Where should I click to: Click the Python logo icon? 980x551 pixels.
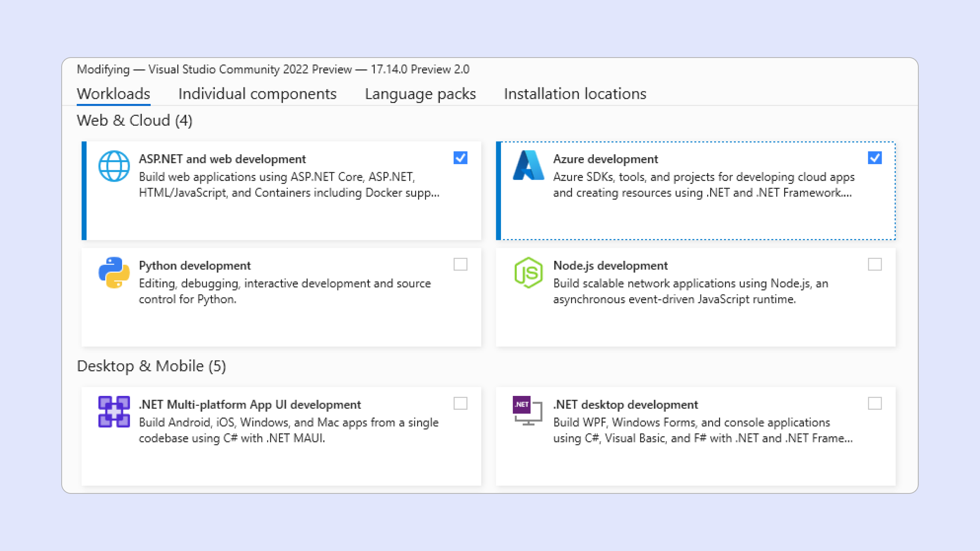pos(114,272)
